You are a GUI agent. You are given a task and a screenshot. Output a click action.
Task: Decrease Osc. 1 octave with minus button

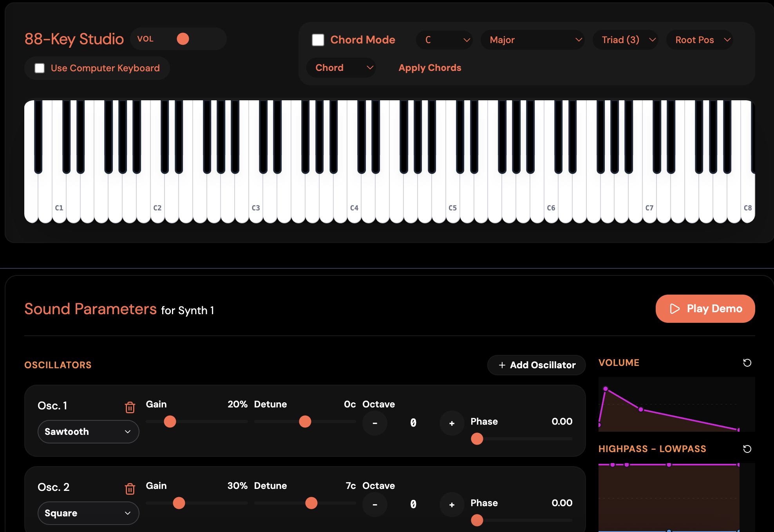pos(374,423)
